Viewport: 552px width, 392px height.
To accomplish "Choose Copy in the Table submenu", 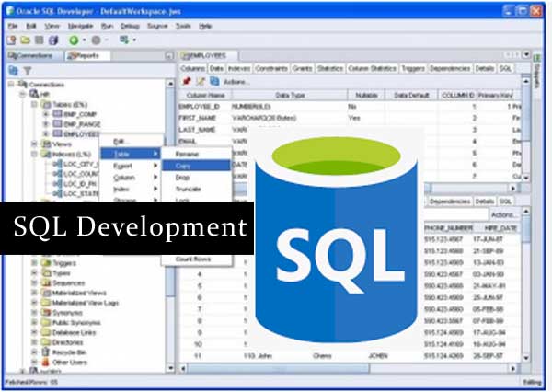I will (x=197, y=166).
